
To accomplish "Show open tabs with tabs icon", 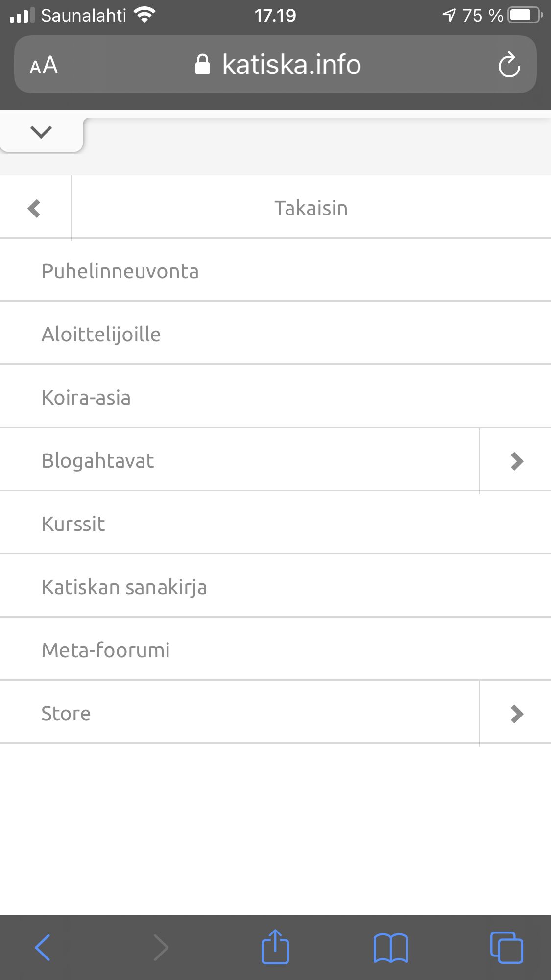I will click(506, 947).
